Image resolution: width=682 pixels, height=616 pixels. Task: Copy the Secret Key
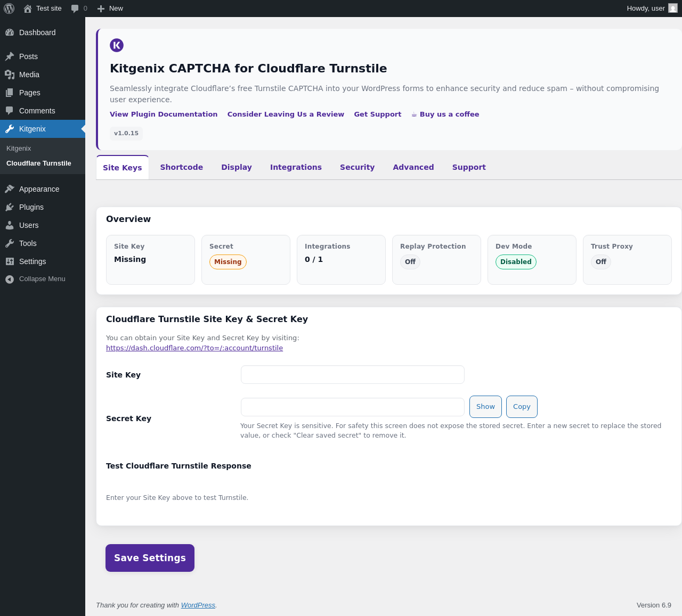[522, 407]
